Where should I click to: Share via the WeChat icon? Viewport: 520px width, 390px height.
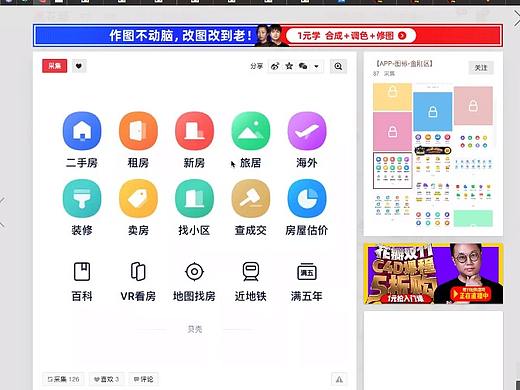coord(303,66)
